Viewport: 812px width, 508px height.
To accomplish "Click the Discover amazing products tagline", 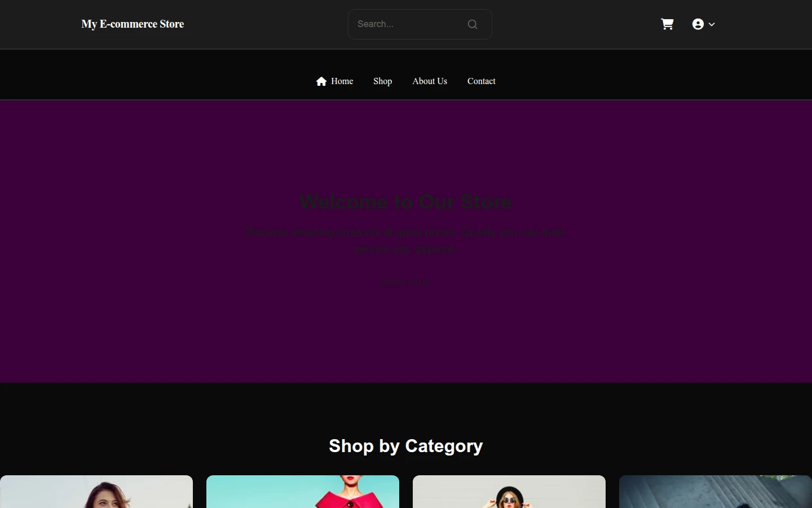I will (x=406, y=240).
